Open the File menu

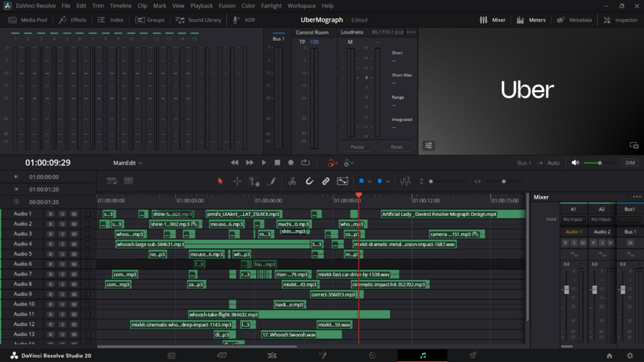click(x=66, y=6)
